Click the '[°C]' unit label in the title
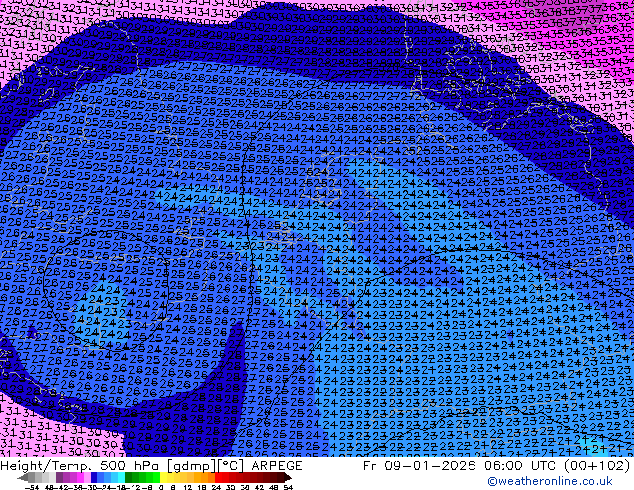 (231, 466)
